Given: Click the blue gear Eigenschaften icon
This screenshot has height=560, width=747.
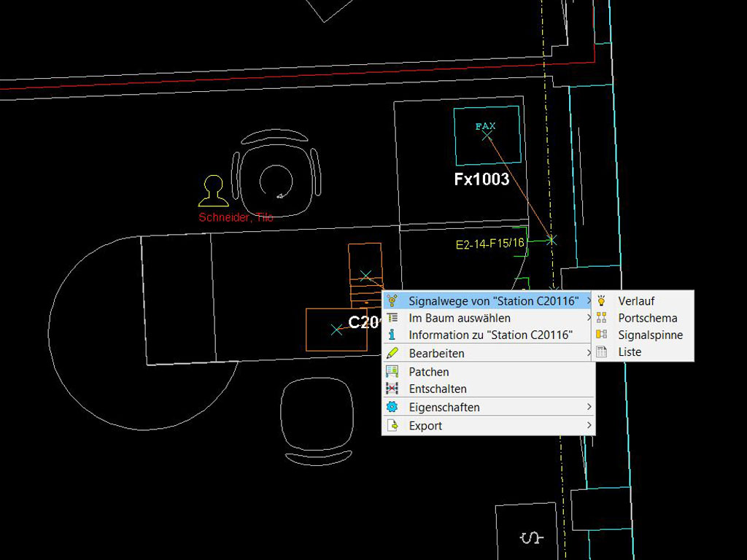Looking at the screenshot, I should click(x=392, y=407).
